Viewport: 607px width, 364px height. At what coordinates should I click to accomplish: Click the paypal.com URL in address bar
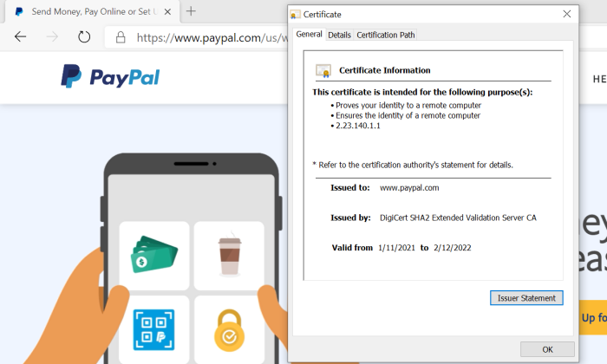click(212, 37)
